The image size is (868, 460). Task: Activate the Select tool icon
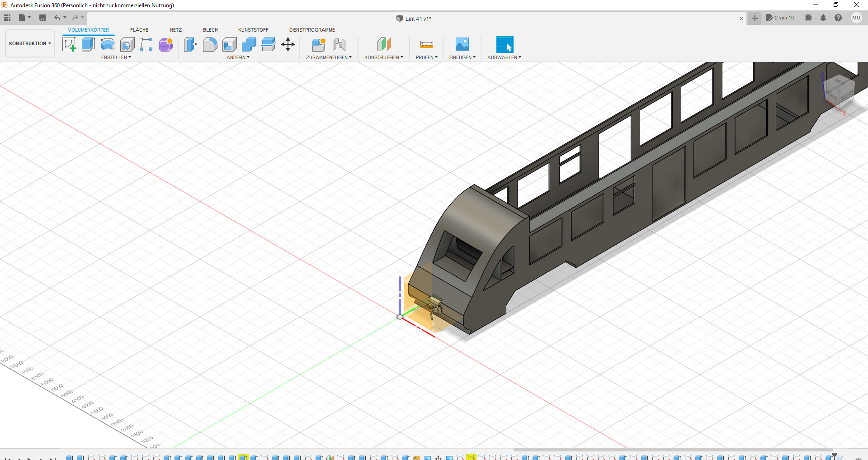tap(505, 44)
